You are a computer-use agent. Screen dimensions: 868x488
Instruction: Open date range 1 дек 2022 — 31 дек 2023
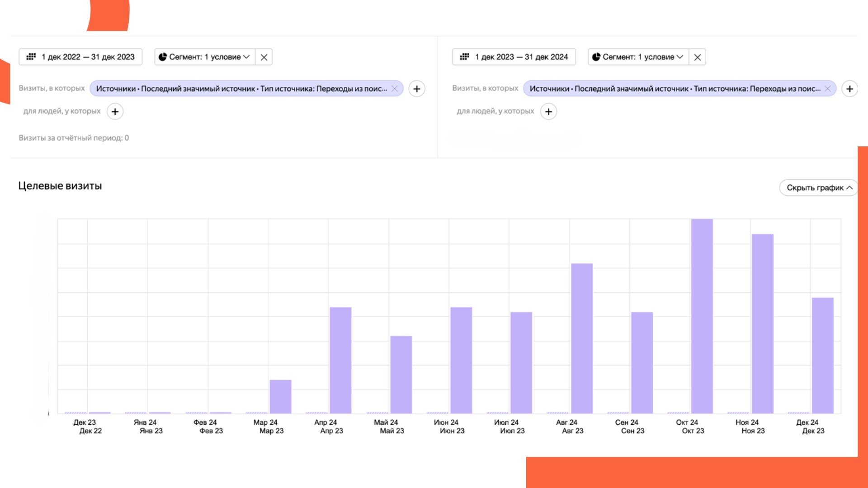pos(88,57)
